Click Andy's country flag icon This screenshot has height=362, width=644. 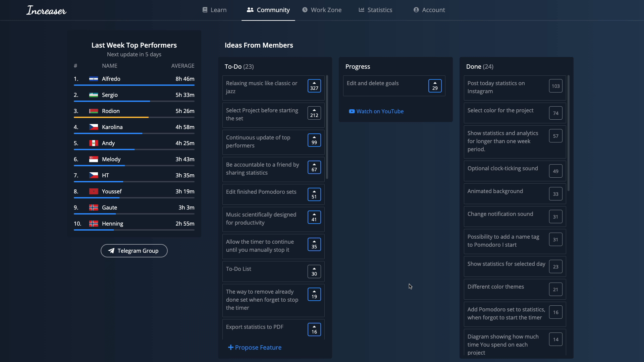(94, 143)
